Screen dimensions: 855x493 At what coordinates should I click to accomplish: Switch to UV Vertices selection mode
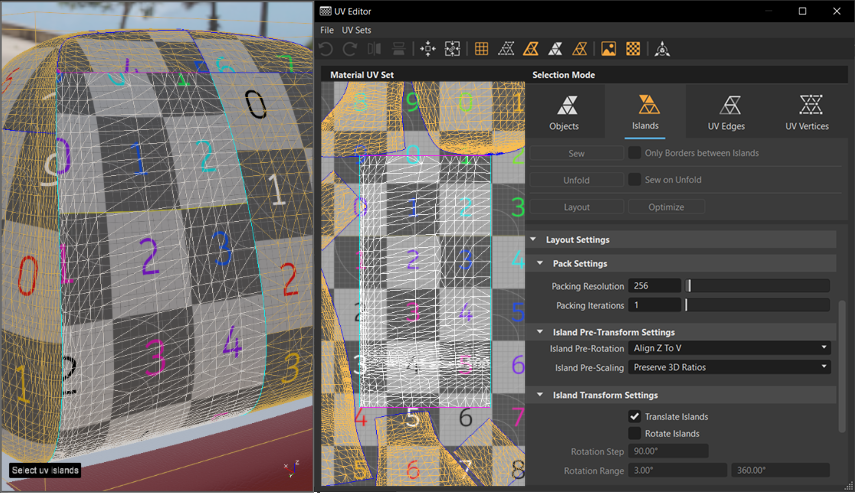(807, 112)
